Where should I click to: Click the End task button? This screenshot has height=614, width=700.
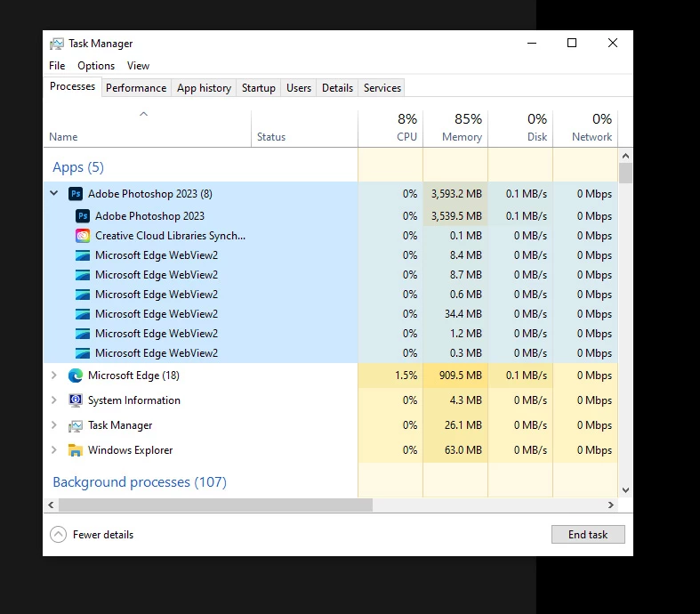(x=588, y=535)
